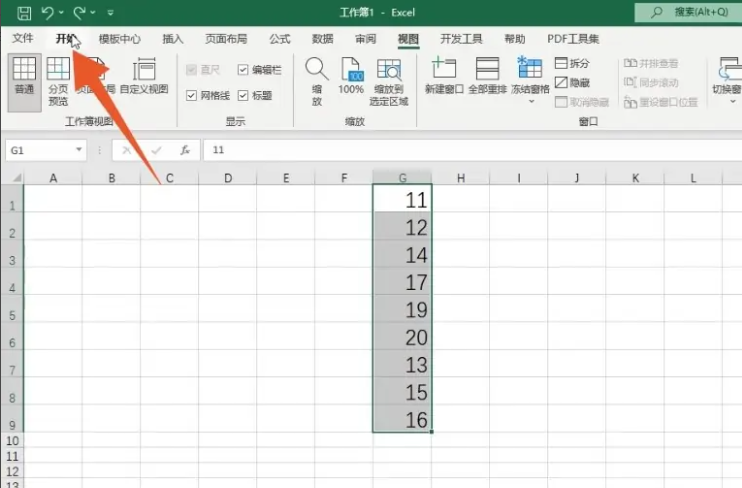Open 自定义视图 custom views
742x488 pixels.
click(144, 76)
